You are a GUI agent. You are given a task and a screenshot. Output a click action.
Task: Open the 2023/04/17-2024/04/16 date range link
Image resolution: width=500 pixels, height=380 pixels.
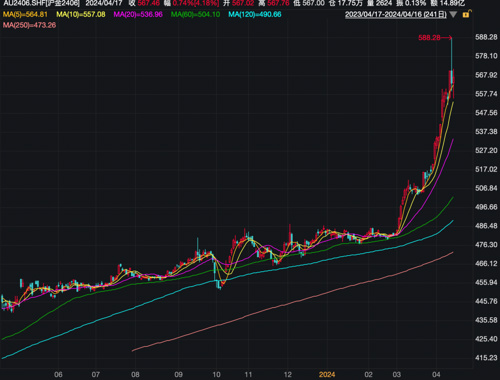click(x=396, y=15)
